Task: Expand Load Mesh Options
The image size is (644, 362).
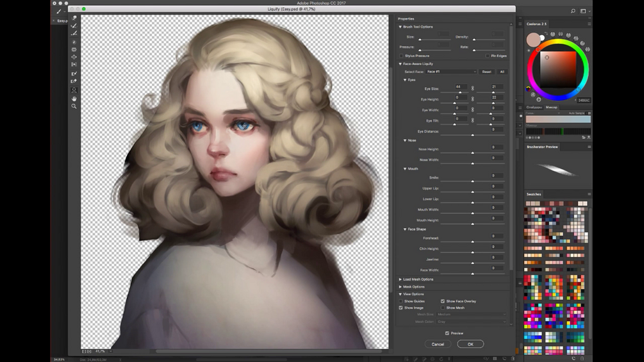Action: coord(400,279)
